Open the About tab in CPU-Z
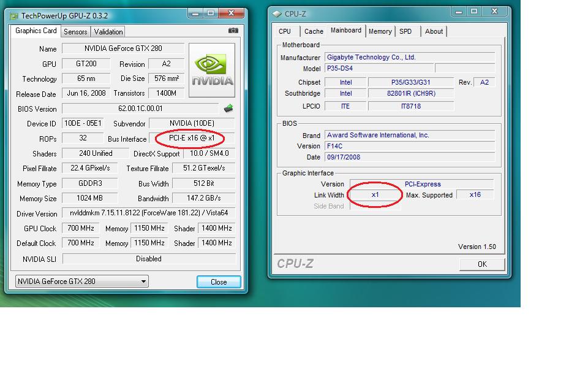 [434, 31]
